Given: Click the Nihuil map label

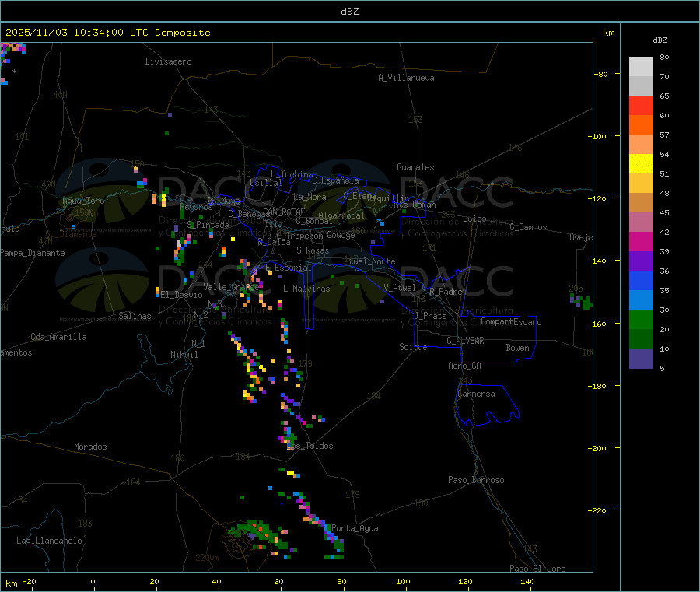Looking at the screenshot, I should click(x=184, y=355).
